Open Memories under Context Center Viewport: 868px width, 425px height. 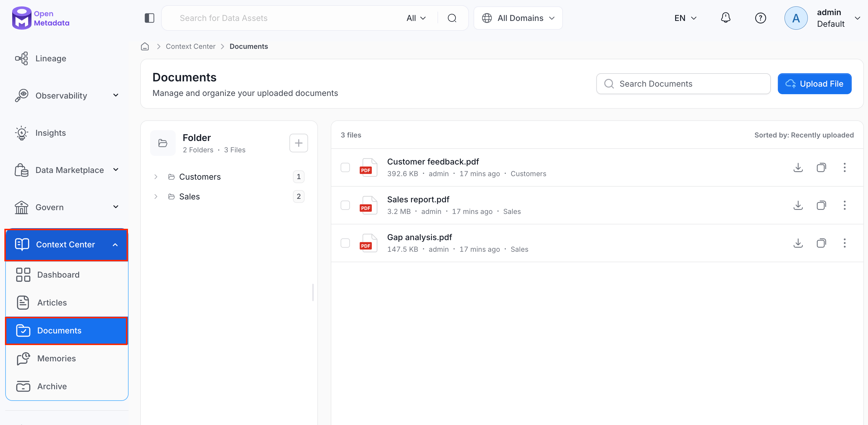tap(67, 358)
